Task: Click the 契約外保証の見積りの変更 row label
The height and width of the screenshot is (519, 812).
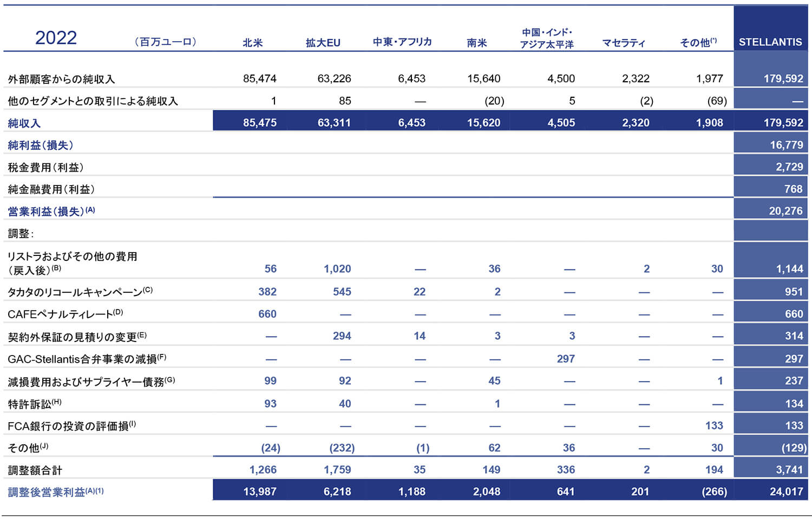Action: tap(77, 337)
